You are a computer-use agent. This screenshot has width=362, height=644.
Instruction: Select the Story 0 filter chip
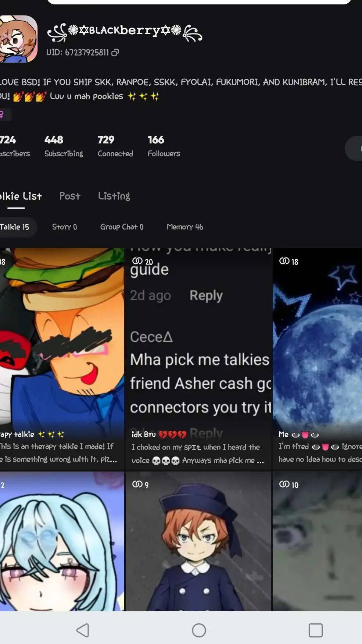pos(64,227)
